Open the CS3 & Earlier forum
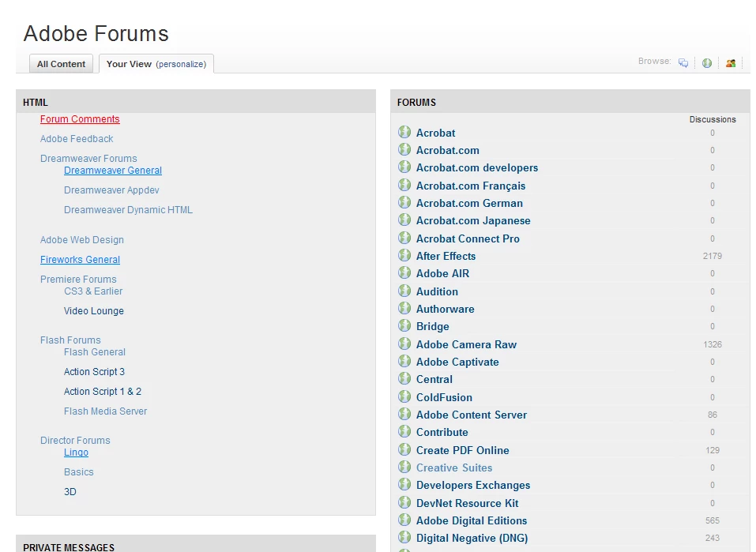Viewport: 756px width, 552px height. tap(93, 291)
